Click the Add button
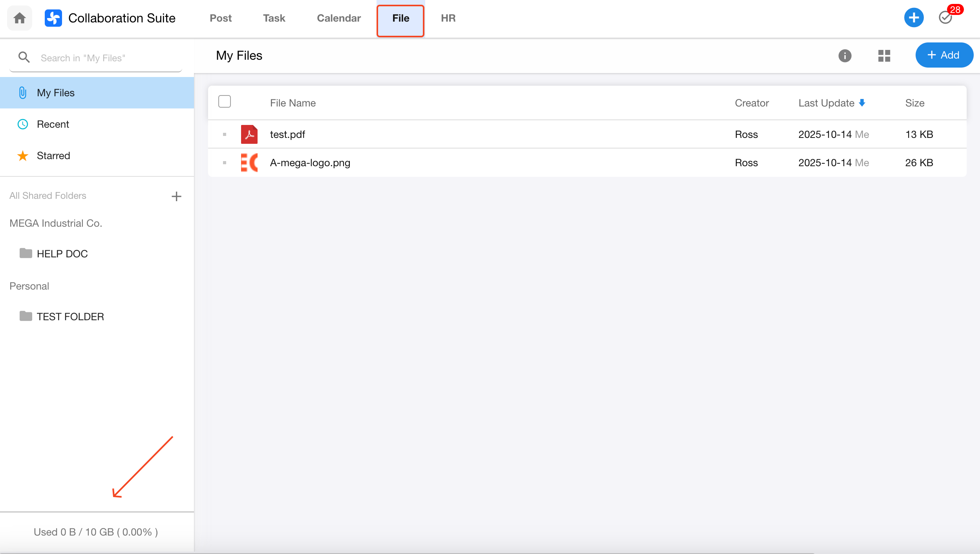Viewport: 980px width, 554px height. [943, 55]
